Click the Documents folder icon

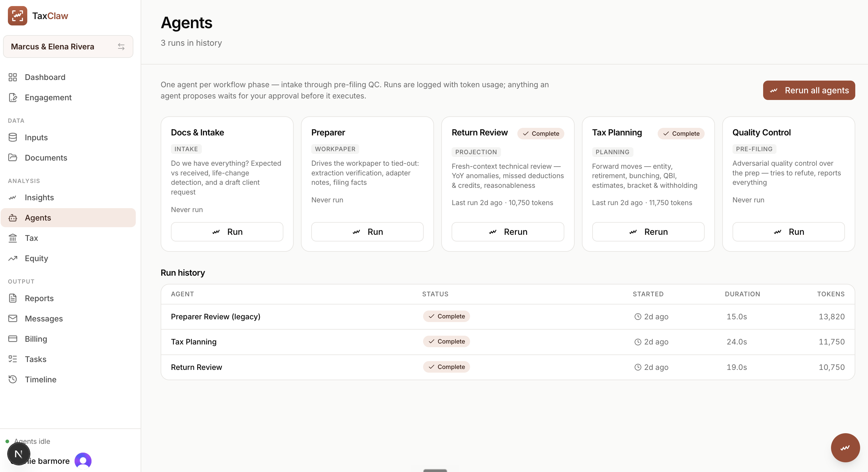(13, 158)
